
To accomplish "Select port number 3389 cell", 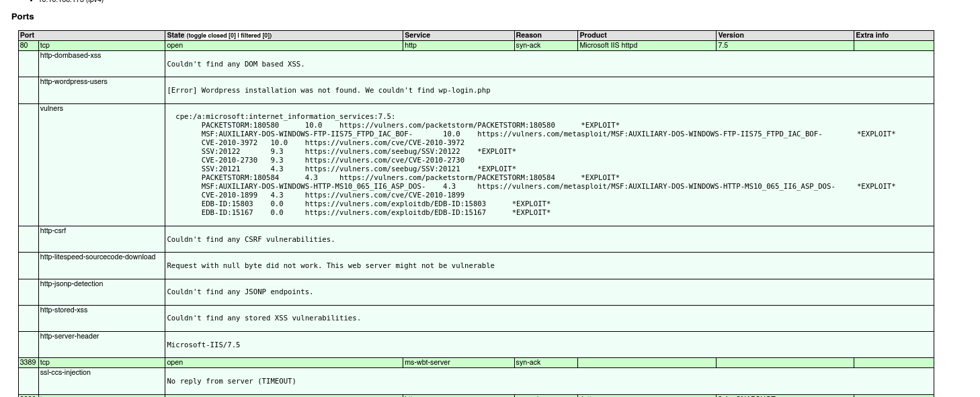I will (28, 363).
